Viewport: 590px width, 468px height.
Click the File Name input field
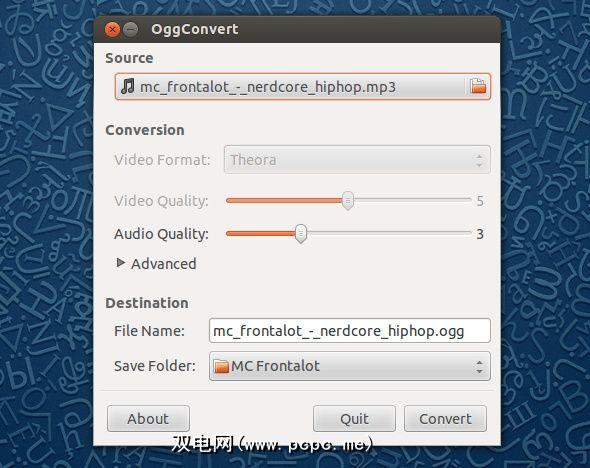(350, 331)
